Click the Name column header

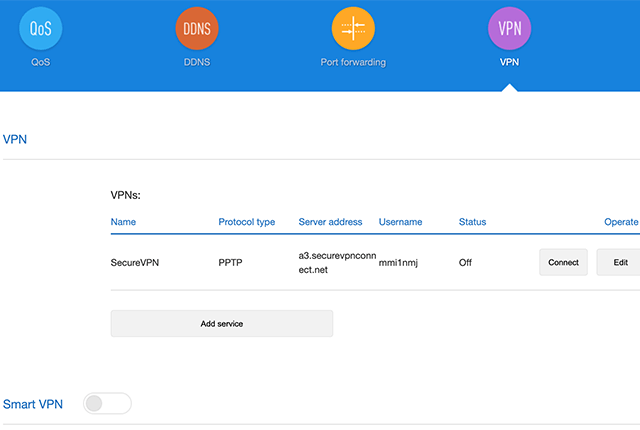pyautogui.click(x=123, y=222)
